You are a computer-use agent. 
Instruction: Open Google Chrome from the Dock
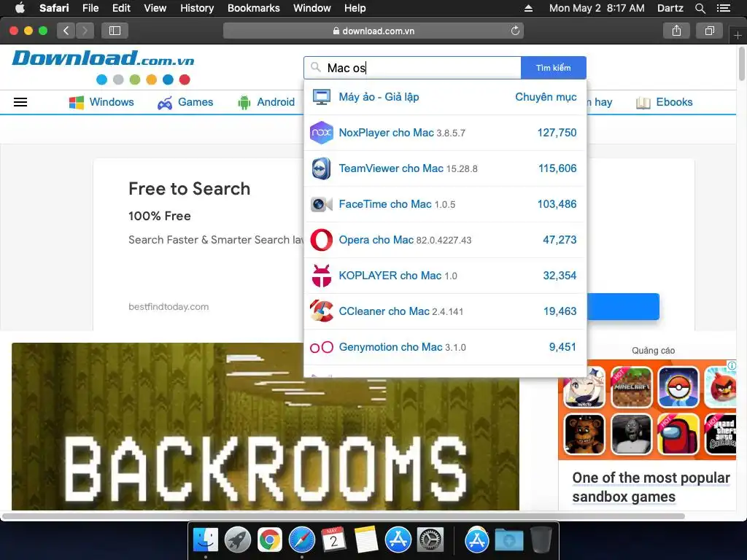tap(270, 540)
